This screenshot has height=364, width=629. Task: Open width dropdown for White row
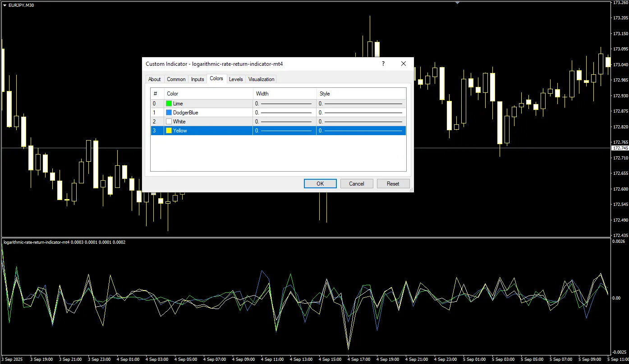(285, 122)
